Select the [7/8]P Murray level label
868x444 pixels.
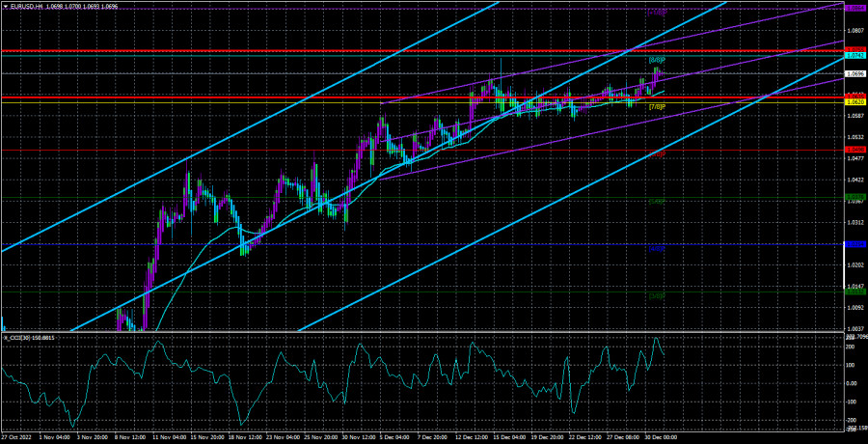tap(657, 106)
